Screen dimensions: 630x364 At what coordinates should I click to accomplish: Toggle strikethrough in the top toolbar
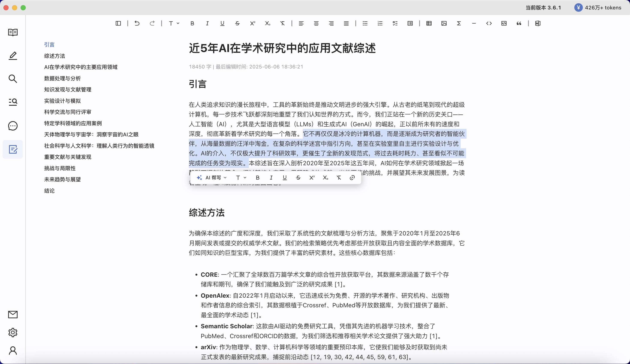(237, 23)
